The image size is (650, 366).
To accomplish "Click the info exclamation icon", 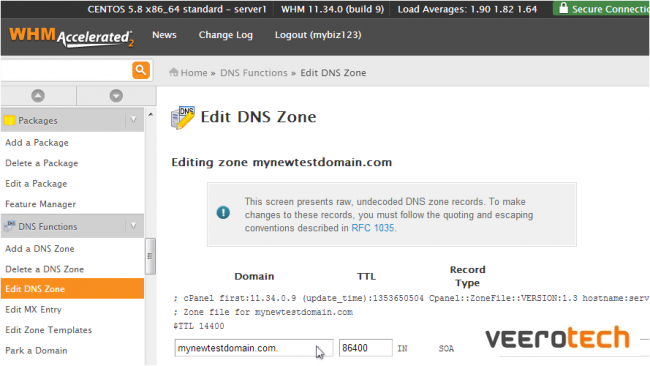I will click(223, 213).
